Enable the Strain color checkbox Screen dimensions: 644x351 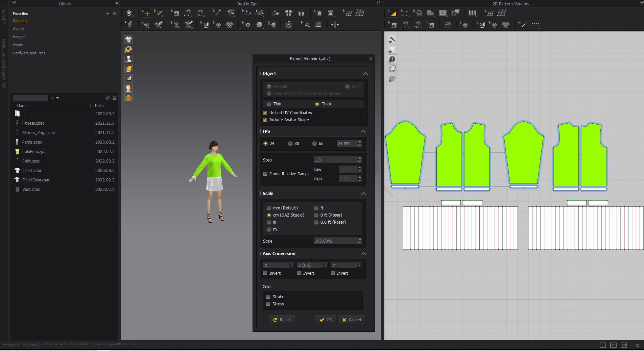click(x=268, y=297)
